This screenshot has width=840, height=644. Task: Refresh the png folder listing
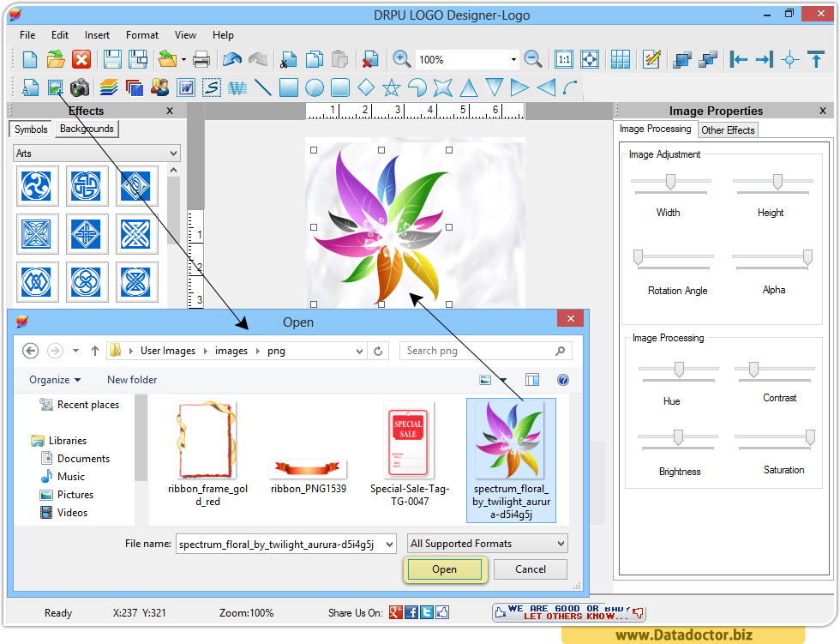click(x=378, y=351)
